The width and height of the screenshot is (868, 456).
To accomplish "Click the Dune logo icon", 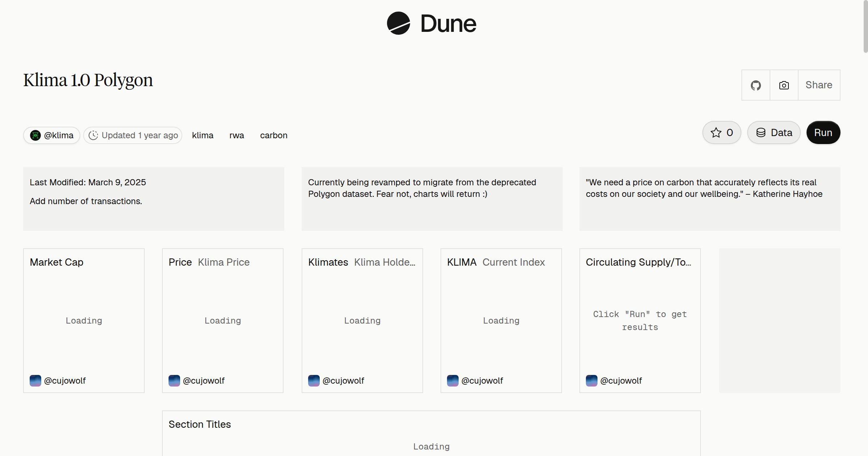I will pos(399,23).
